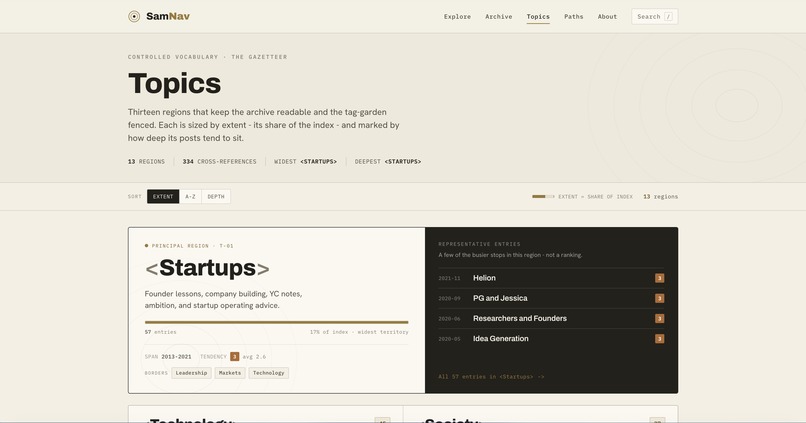806x423 pixels.
Task: Go to the Archive nav item
Action: coord(499,16)
